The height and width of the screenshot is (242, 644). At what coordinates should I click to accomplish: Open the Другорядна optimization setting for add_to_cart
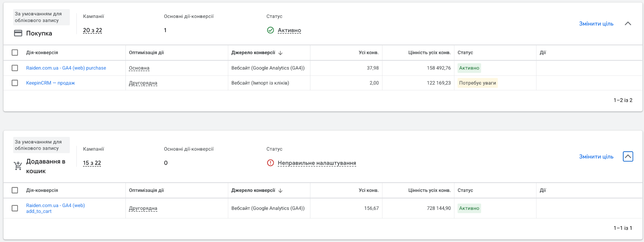143,208
